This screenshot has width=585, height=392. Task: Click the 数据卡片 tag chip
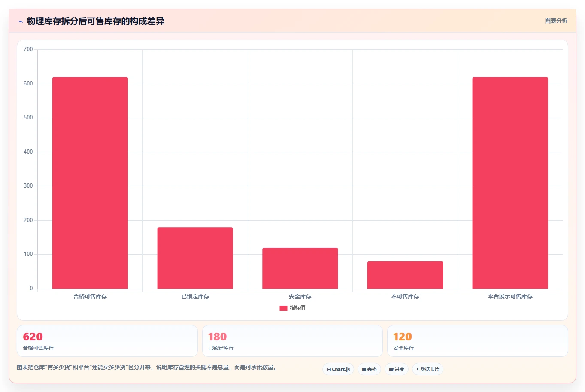click(x=427, y=369)
